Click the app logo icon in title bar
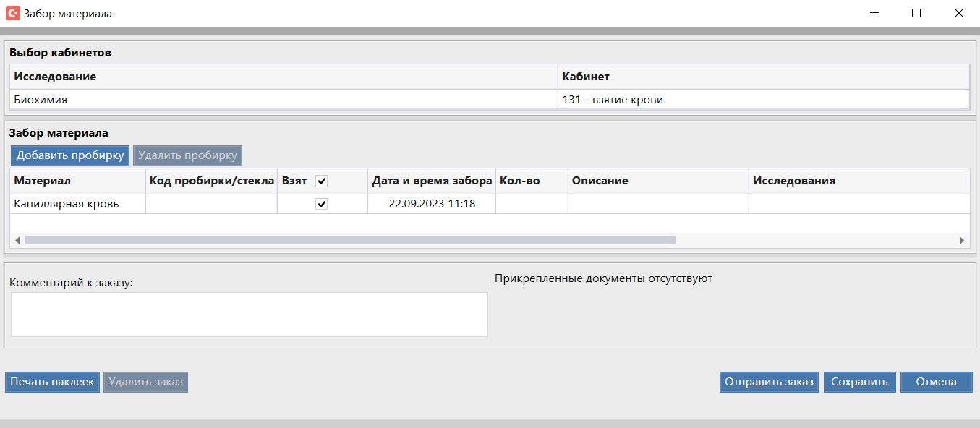980x428 pixels. click(x=12, y=13)
